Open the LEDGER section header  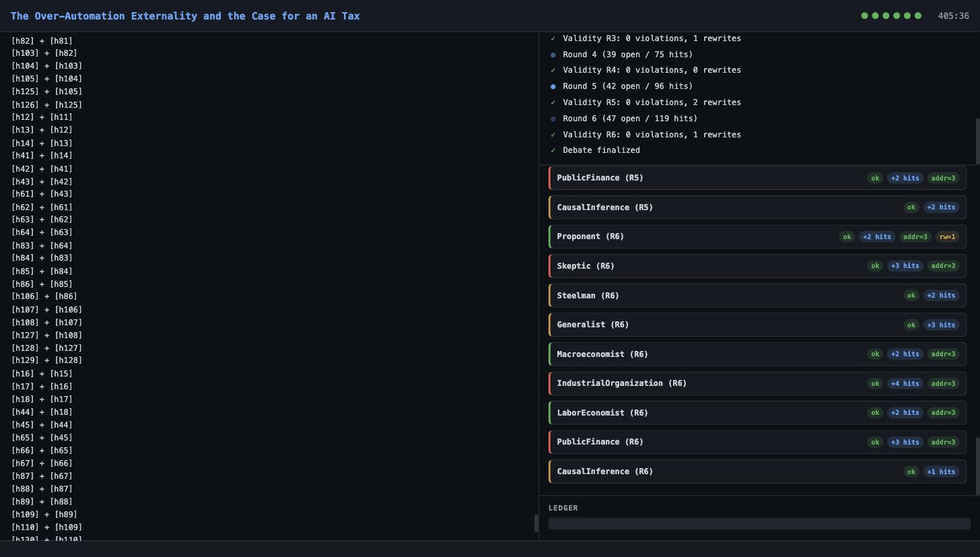563,508
